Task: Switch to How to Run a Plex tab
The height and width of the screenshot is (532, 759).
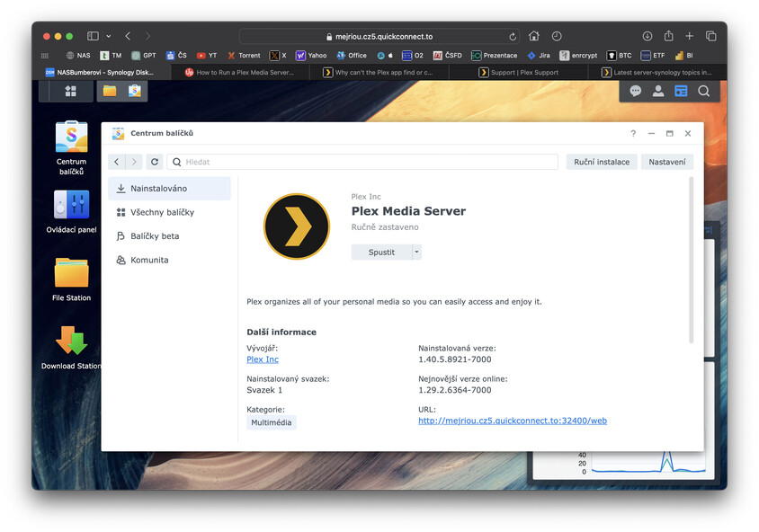Action: point(240,73)
